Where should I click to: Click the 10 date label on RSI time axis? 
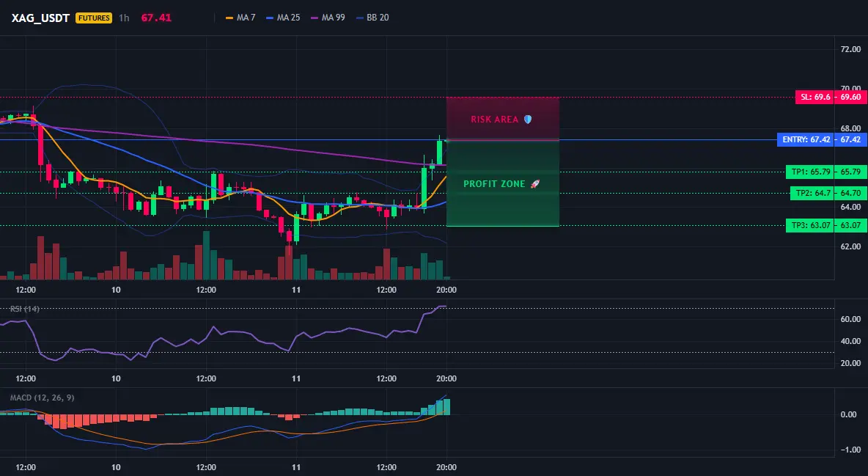pyautogui.click(x=116, y=378)
